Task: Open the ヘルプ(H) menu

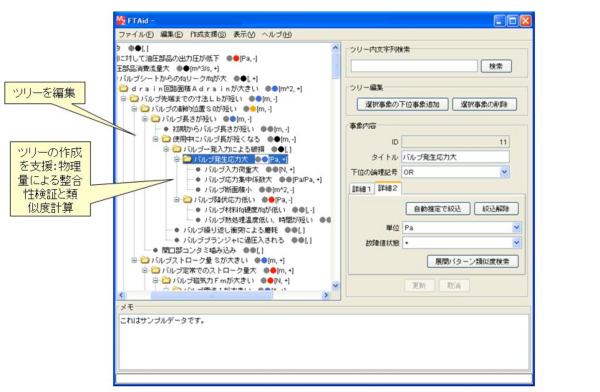Action: (277, 34)
